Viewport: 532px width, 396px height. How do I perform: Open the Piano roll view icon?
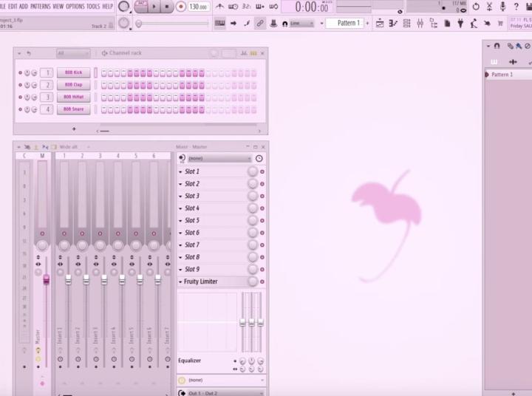point(393,24)
